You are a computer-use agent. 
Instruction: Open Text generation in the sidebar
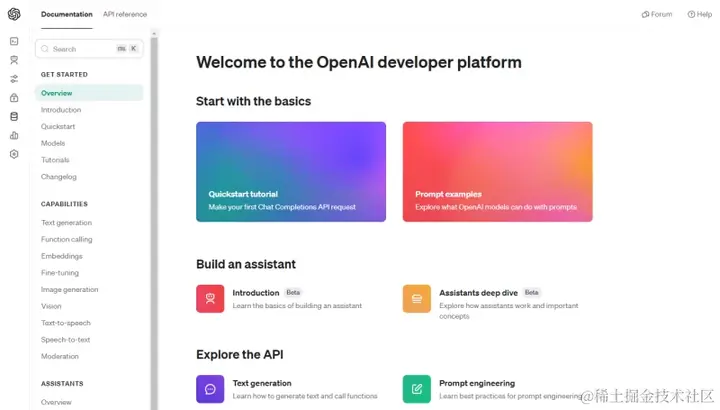point(67,223)
